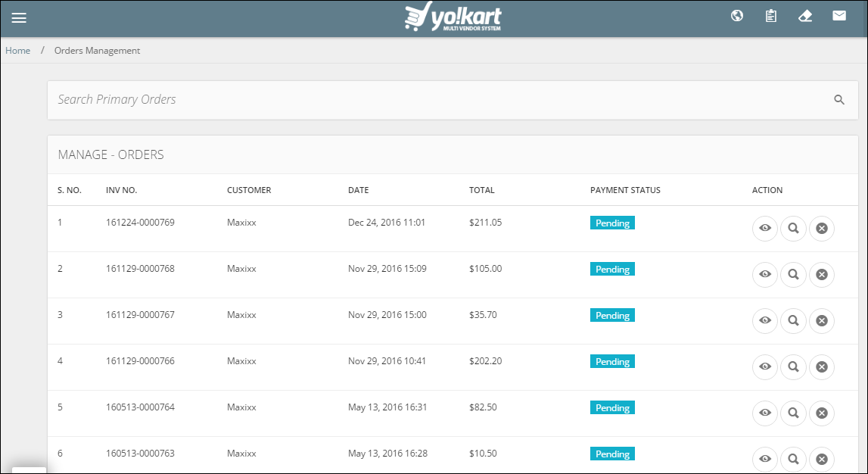Click the CUSTOMER column header
The width and height of the screenshot is (868, 474).
[x=249, y=190]
